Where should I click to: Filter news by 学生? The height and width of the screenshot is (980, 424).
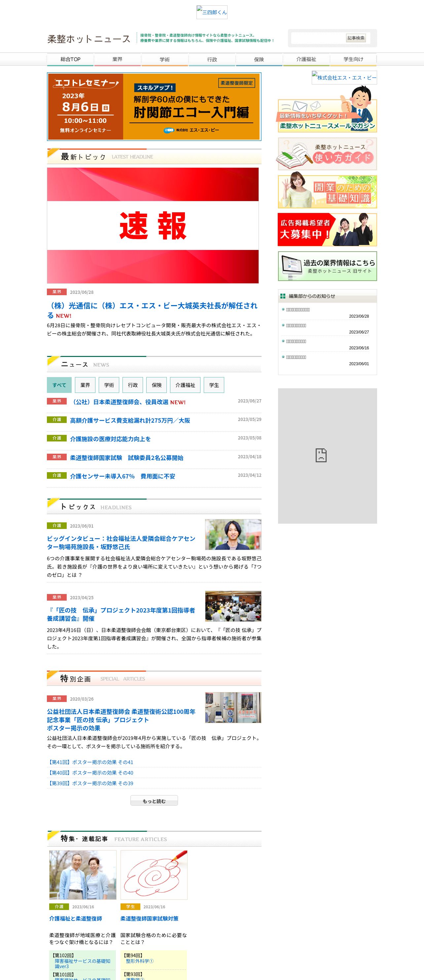[x=214, y=385]
